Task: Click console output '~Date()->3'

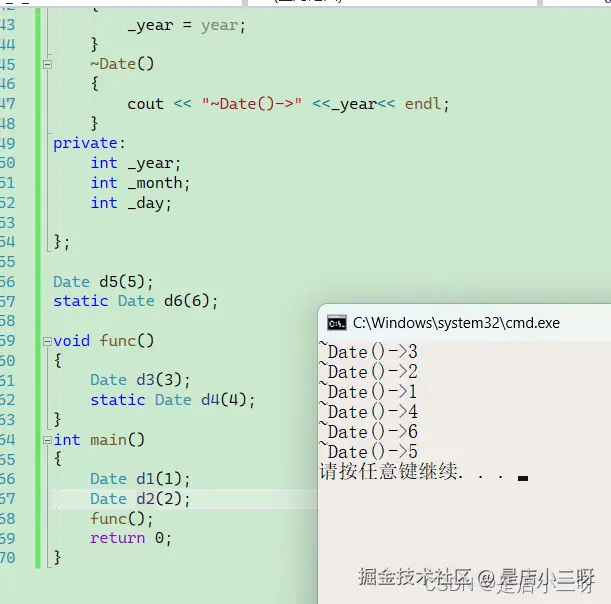Action: [x=369, y=351]
